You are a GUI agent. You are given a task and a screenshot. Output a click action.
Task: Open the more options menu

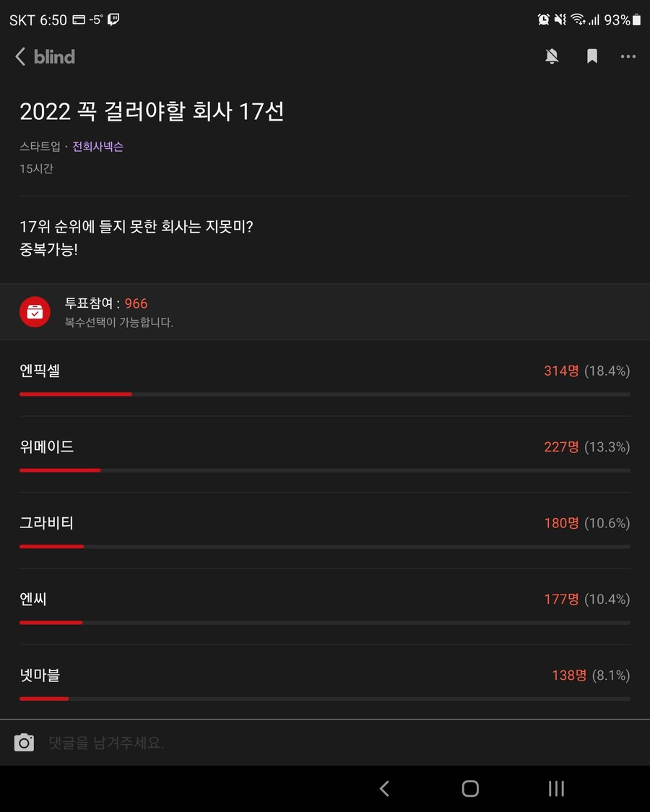(628, 56)
